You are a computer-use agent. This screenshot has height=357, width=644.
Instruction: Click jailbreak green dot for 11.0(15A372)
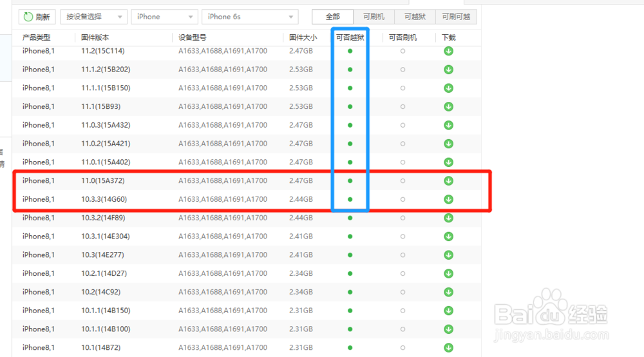(350, 181)
